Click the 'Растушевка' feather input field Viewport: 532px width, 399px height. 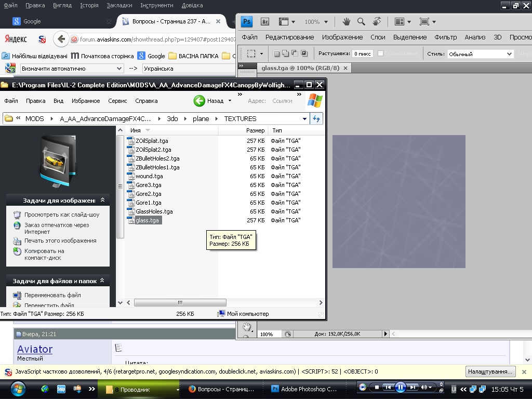pyautogui.click(x=362, y=54)
